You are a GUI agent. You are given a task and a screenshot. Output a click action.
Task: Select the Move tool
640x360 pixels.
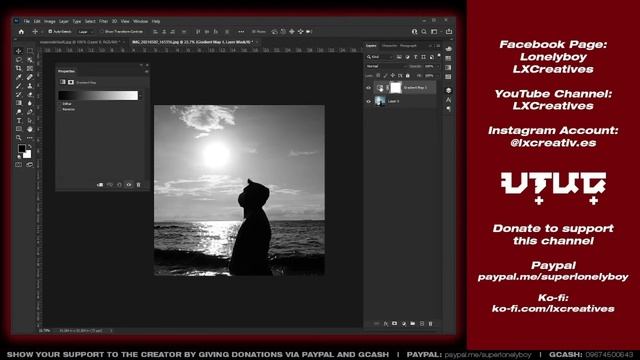pyautogui.click(x=19, y=51)
